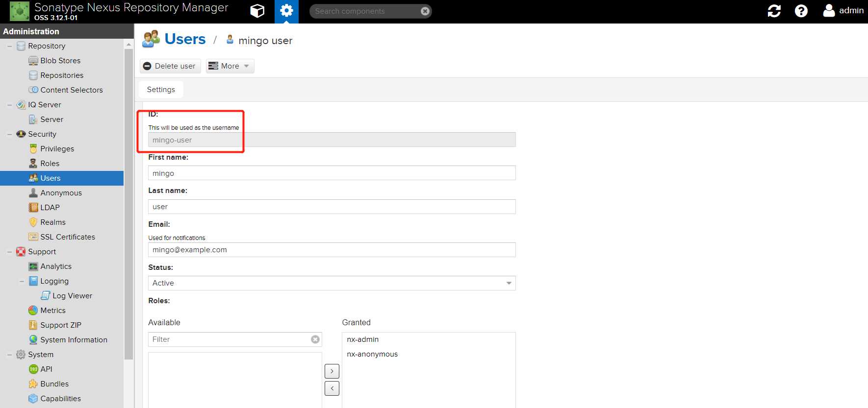
Task: Edit the Last name field
Action: click(x=332, y=207)
